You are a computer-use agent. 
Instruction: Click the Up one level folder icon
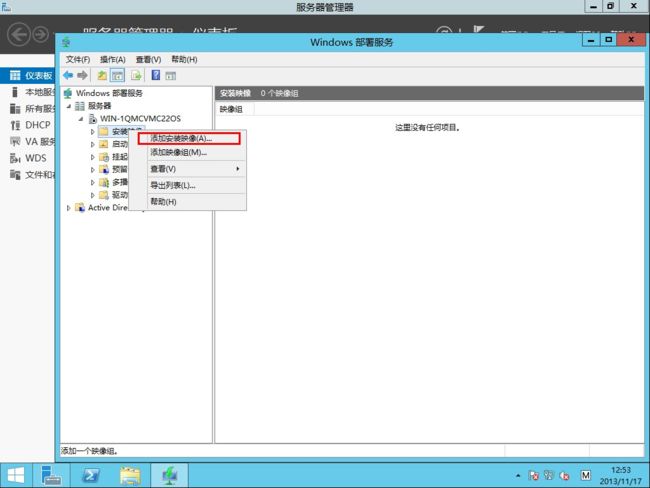click(102, 75)
